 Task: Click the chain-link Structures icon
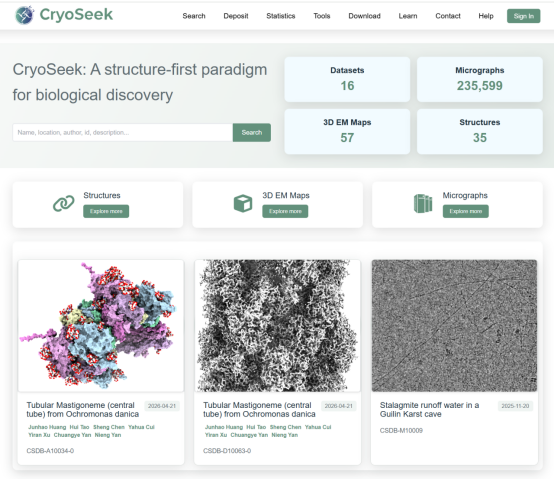pos(64,203)
